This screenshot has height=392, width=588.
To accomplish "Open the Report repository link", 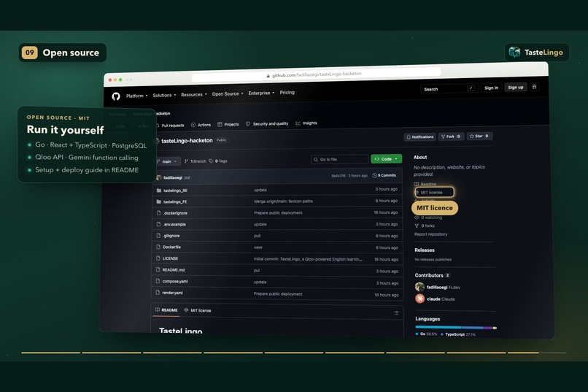I will click(x=431, y=234).
